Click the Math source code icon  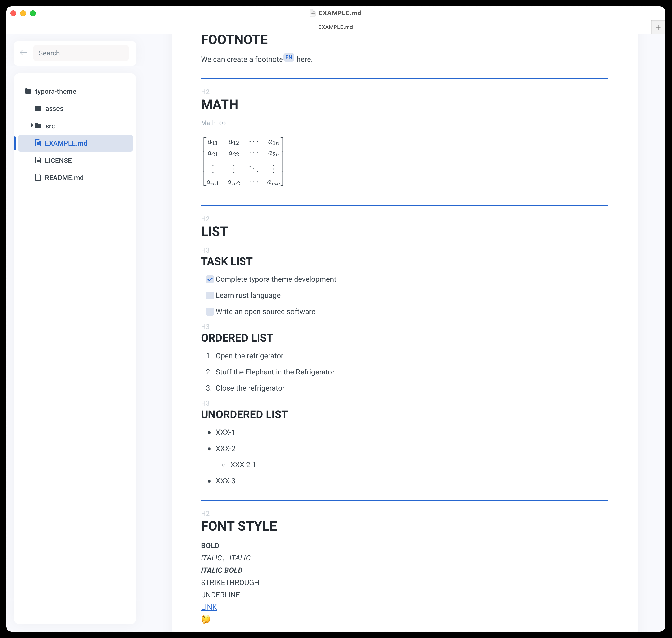(x=222, y=123)
